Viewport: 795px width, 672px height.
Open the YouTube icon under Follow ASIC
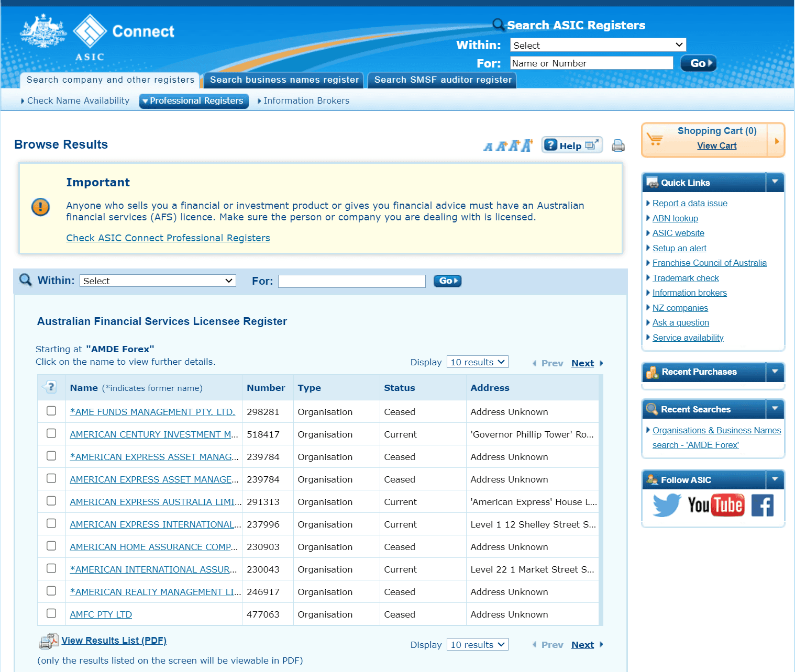click(716, 506)
